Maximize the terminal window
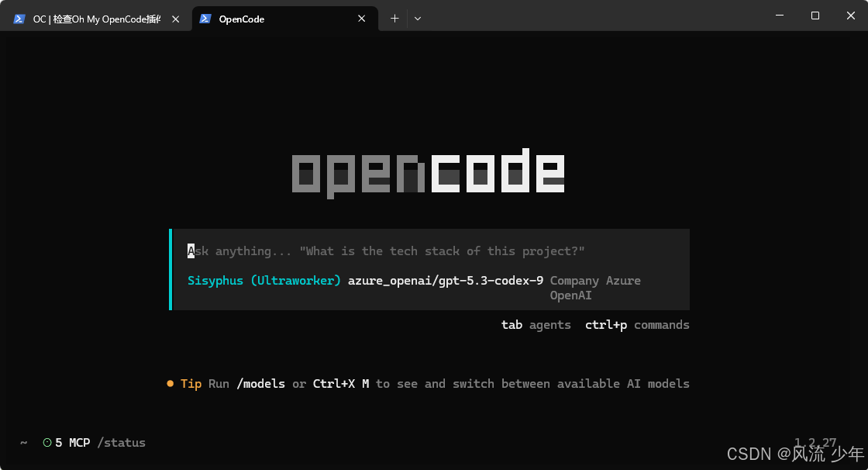The height and width of the screenshot is (470, 868). pyautogui.click(x=815, y=16)
